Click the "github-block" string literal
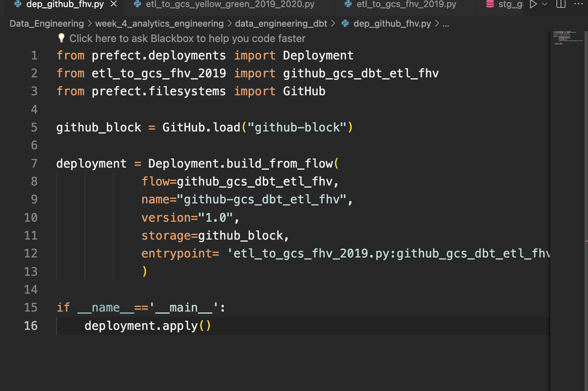The image size is (588, 391). 297,127
